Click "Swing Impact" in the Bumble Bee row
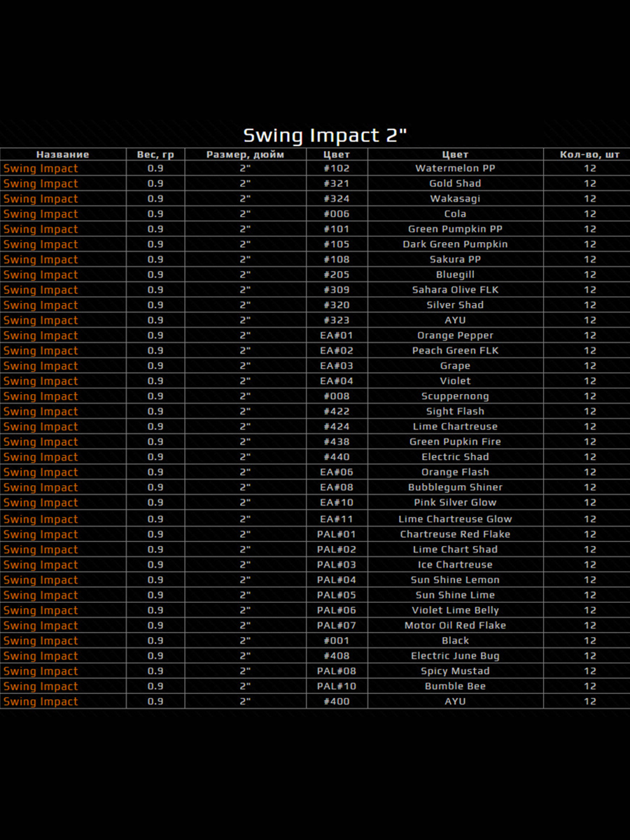 click(x=41, y=687)
